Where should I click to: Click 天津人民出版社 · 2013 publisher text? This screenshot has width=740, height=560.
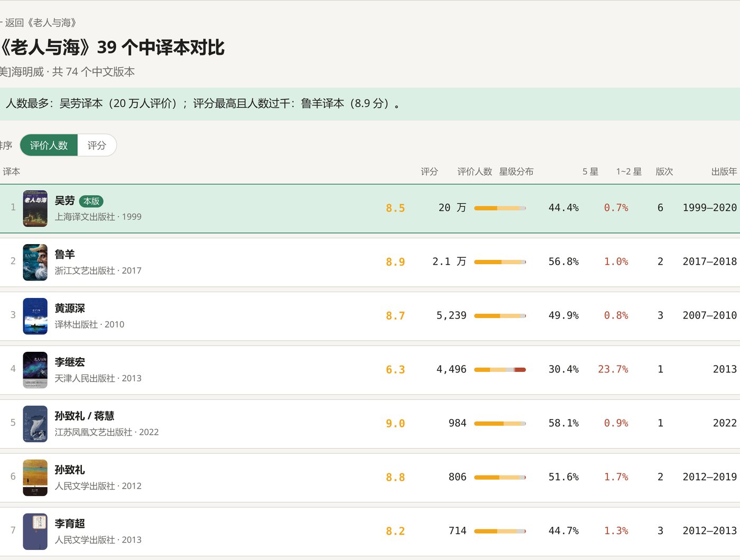pyautogui.click(x=98, y=378)
